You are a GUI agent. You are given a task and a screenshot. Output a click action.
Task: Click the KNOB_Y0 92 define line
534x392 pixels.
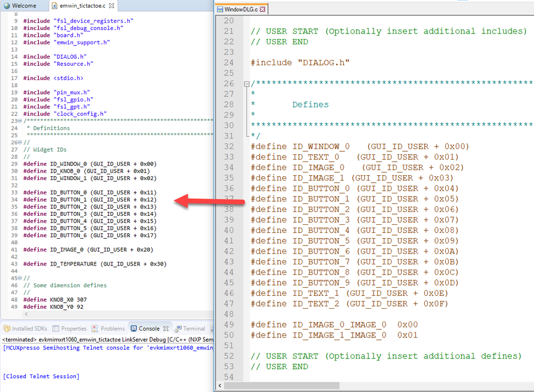pyautogui.click(x=53, y=307)
